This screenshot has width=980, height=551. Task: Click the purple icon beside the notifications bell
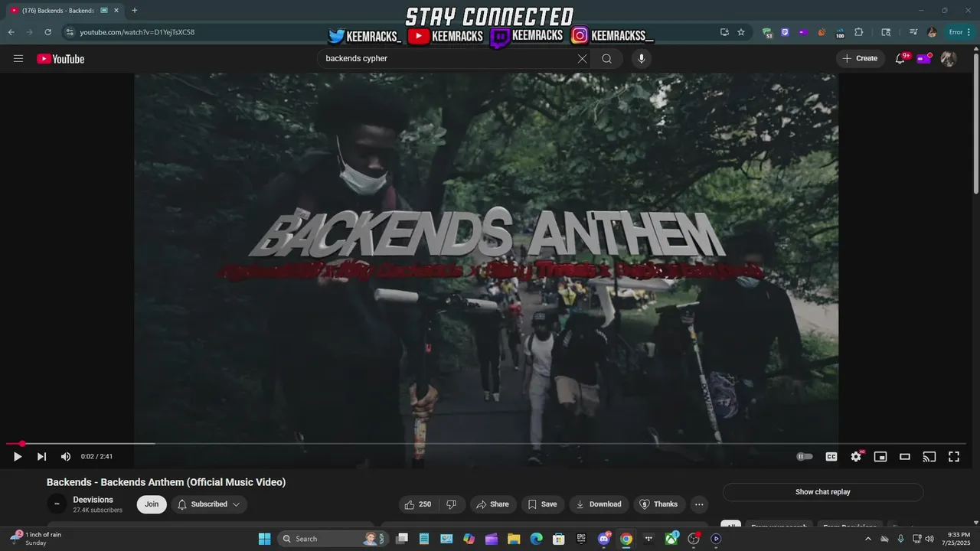pyautogui.click(x=923, y=58)
